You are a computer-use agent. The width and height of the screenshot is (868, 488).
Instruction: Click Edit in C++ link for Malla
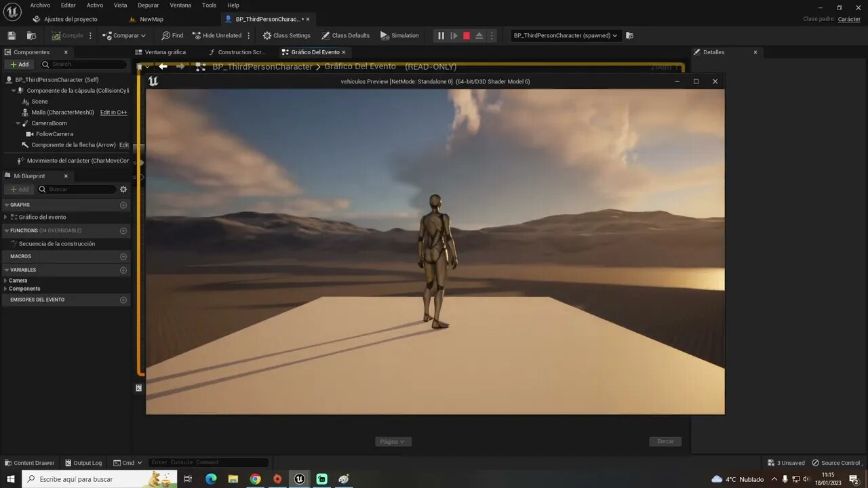(x=114, y=113)
